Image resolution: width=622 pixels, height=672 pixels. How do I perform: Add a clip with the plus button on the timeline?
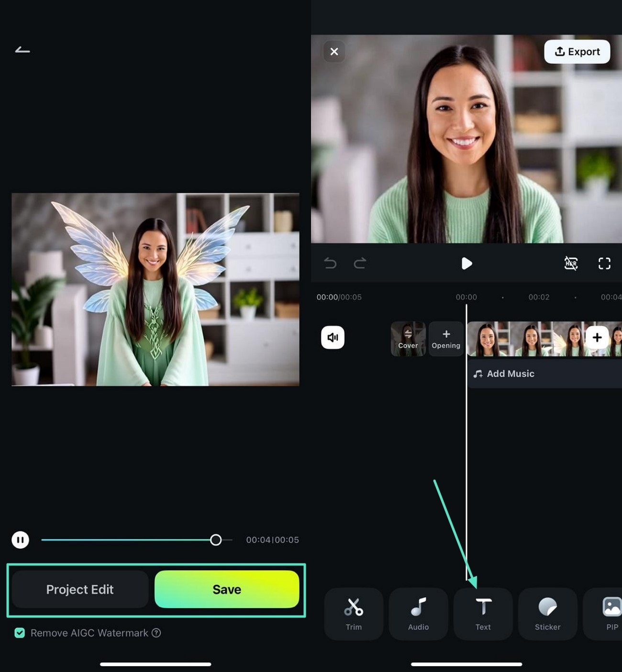(597, 338)
